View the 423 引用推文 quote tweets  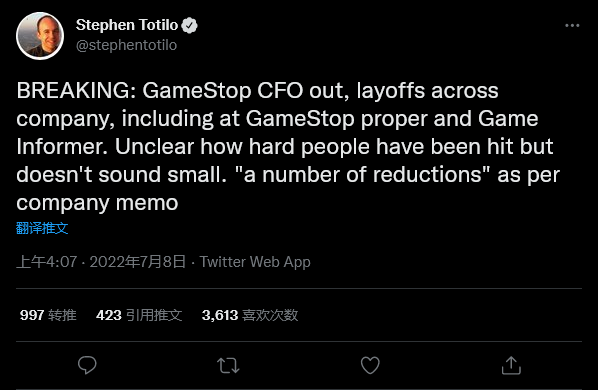pos(139,315)
